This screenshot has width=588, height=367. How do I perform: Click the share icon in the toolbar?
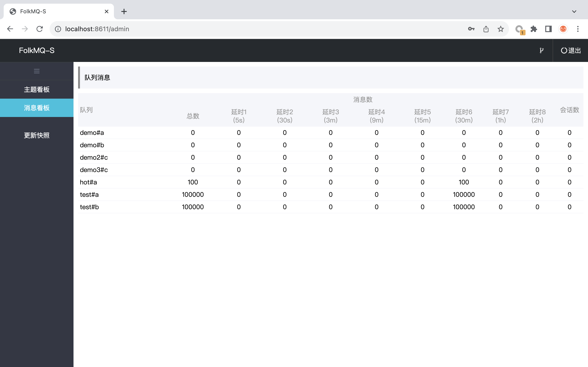486,29
